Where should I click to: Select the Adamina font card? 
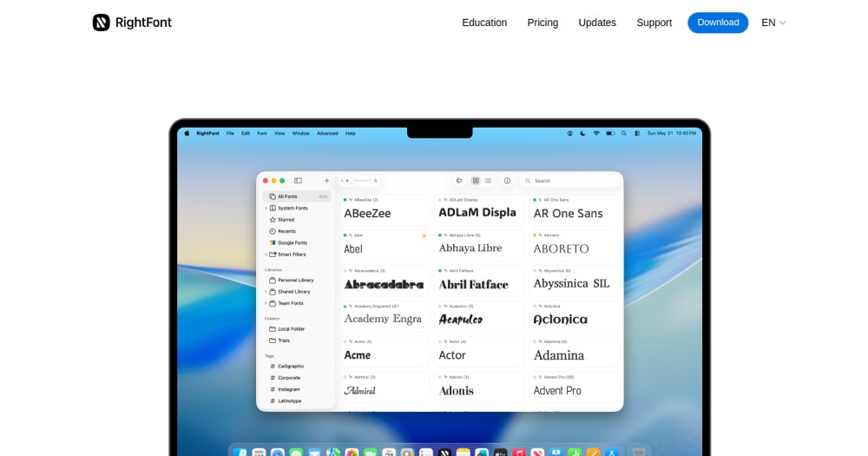[x=574, y=351]
